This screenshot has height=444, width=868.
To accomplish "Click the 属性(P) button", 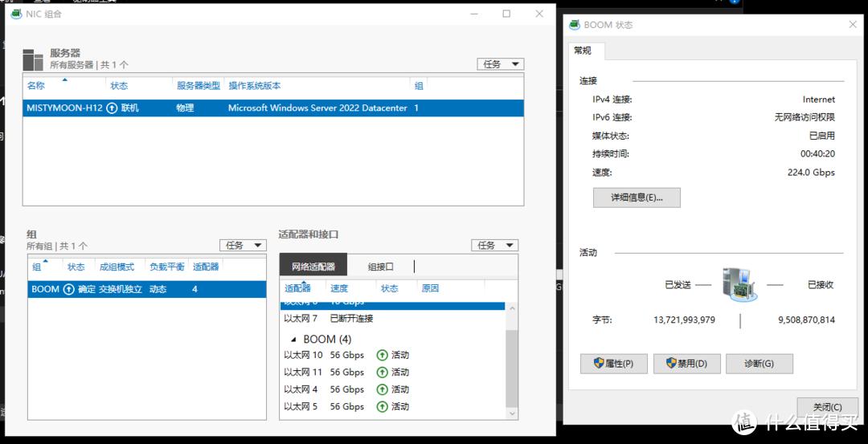I will [x=613, y=364].
